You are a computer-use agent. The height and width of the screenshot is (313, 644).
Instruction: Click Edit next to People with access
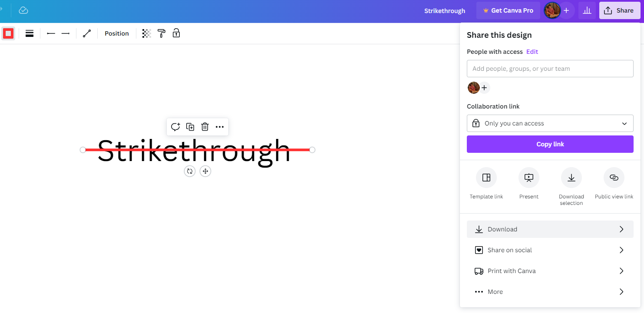(x=532, y=52)
